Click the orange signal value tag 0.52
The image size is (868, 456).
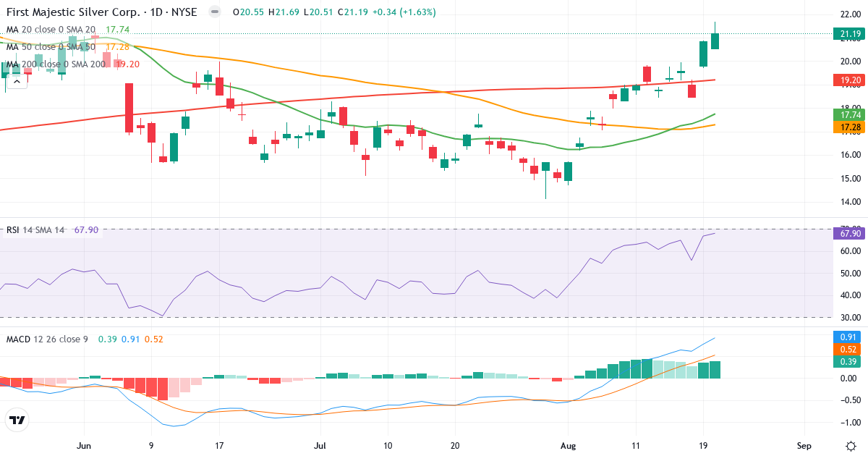coord(846,349)
